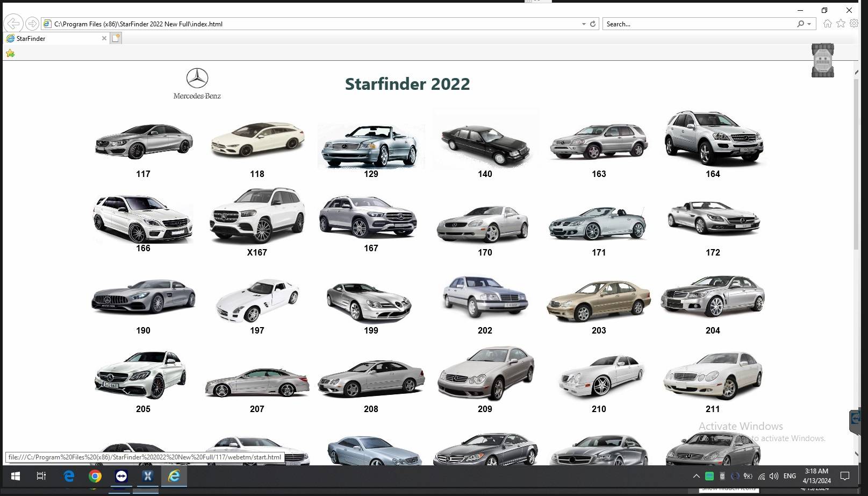Click the 117 model number link
The height and width of the screenshot is (496, 868).
144,174
